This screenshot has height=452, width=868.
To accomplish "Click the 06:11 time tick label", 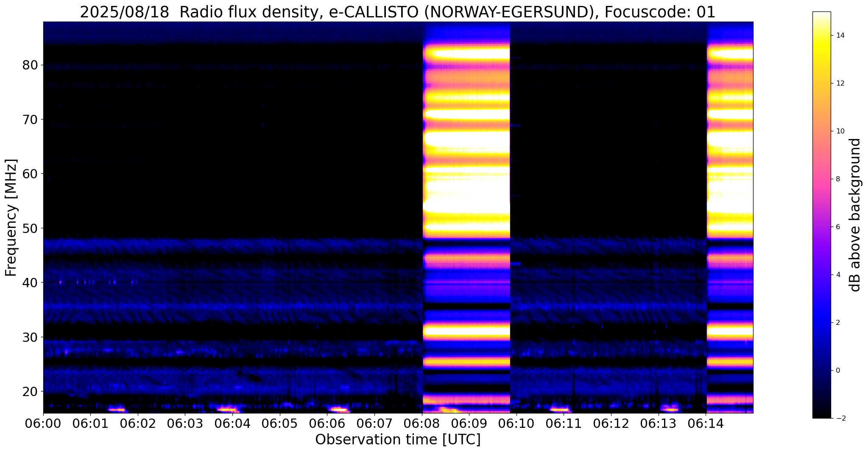I will click(x=564, y=424).
